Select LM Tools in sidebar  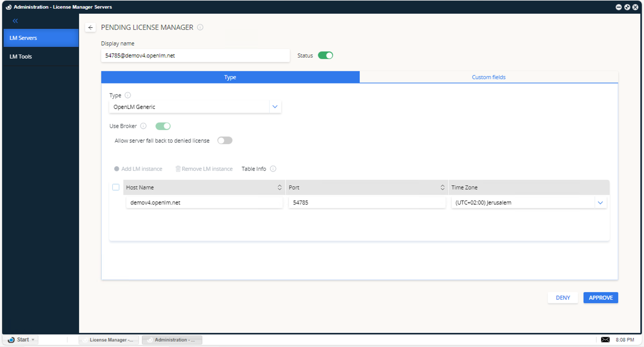[x=21, y=56]
